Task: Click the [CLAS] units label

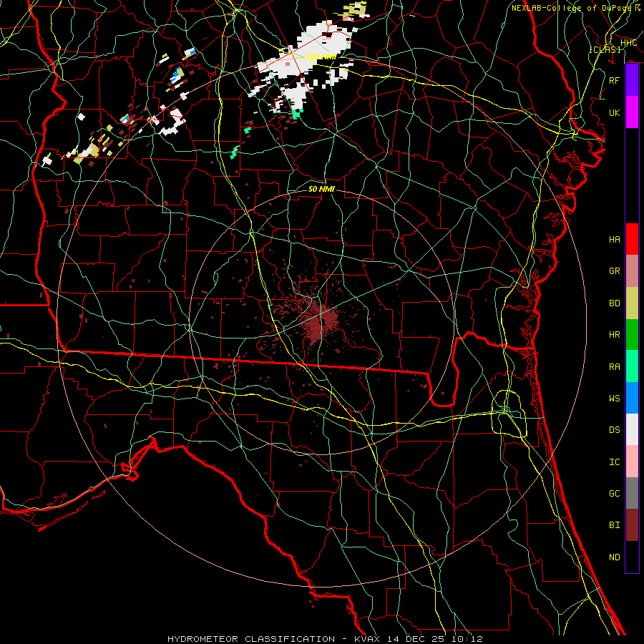Action: [605, 49]
